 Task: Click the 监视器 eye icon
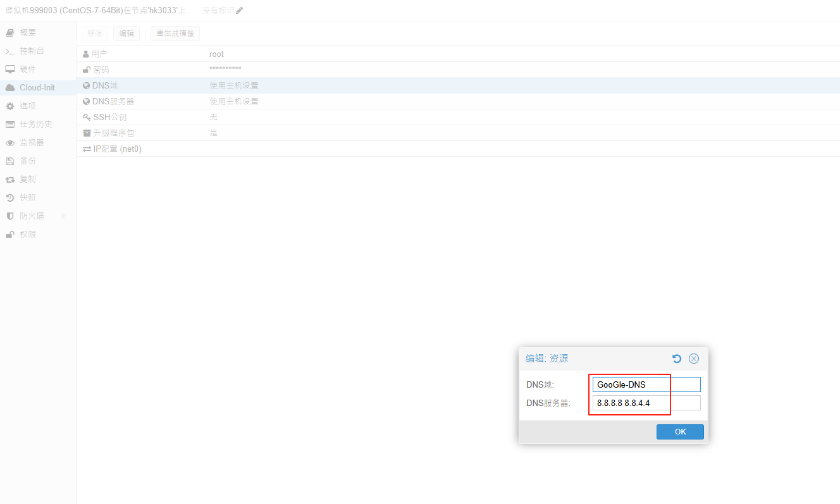(10, 143)
